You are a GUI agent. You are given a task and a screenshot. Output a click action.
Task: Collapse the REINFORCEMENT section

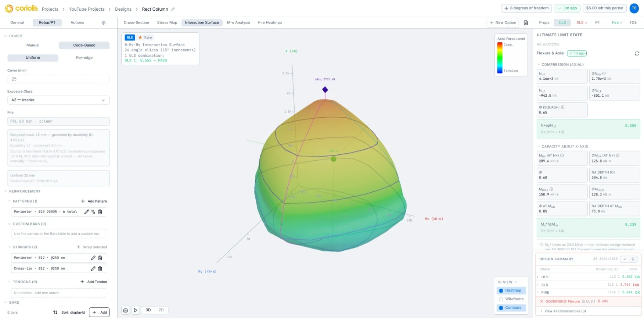point(6,192)
